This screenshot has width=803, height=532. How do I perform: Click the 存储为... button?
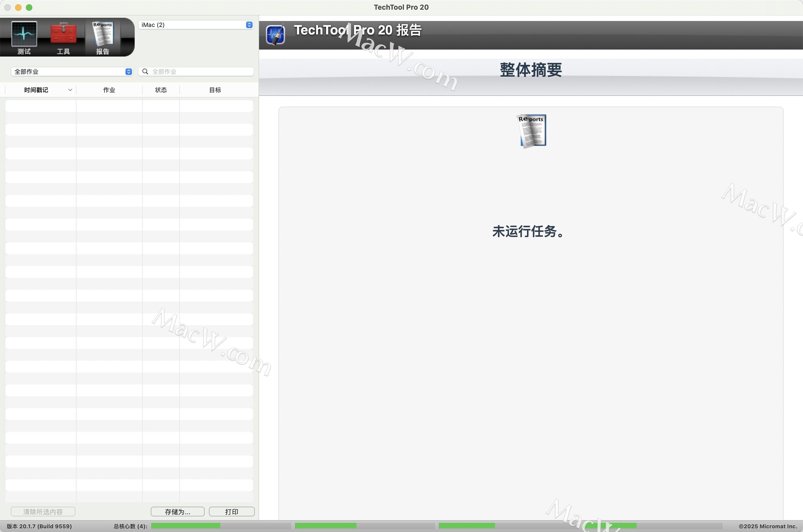pyautogui.click(x=178, y=512)
